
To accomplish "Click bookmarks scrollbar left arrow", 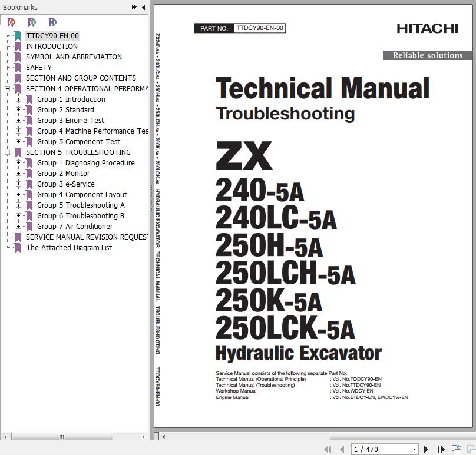I will (x=5, y=437).
